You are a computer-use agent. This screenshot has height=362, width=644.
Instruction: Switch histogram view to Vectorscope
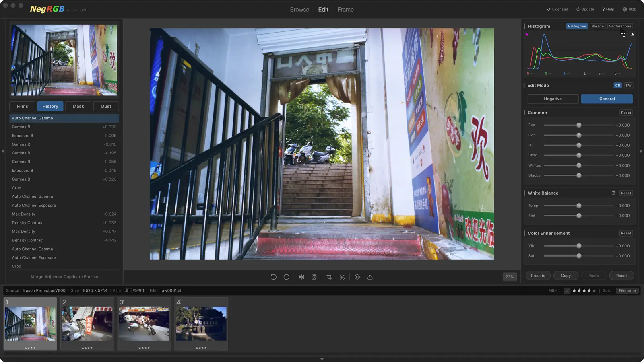[620, 26]
